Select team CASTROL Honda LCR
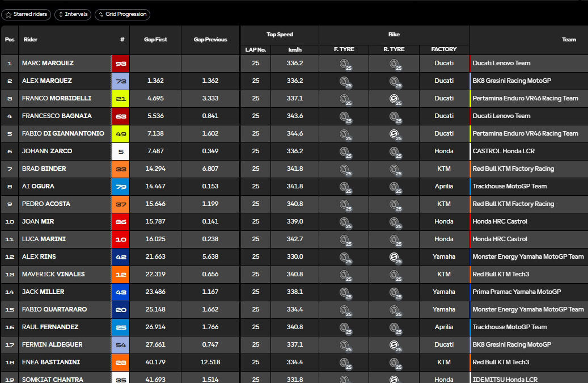 point(504,151)
